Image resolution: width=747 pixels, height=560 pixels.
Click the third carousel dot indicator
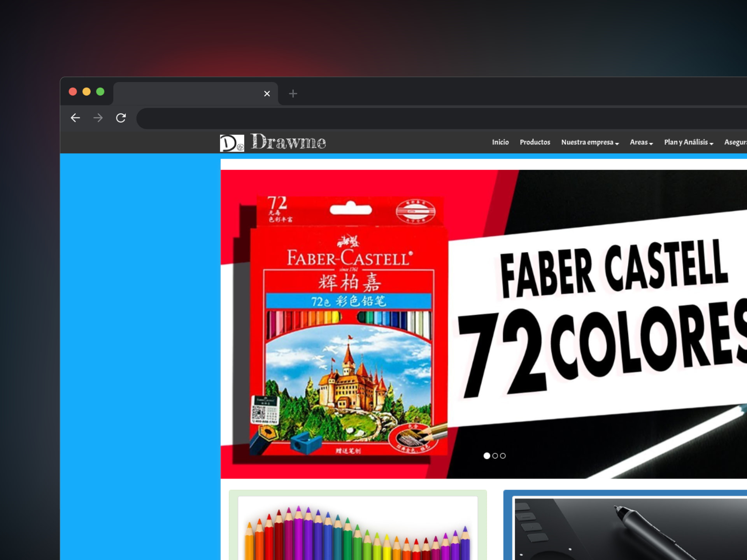pos(502,455)
